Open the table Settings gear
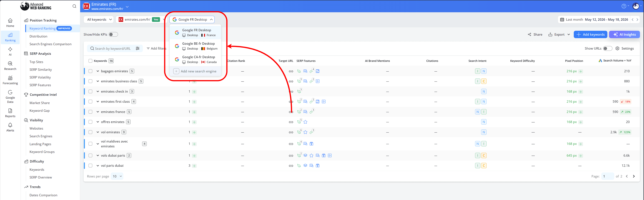 (x=624, y=49)
